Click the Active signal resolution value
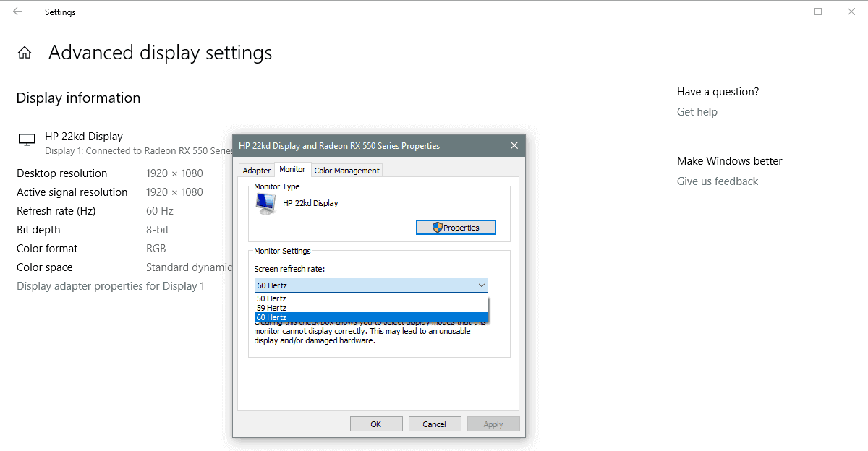 click(x=174, y=192)
